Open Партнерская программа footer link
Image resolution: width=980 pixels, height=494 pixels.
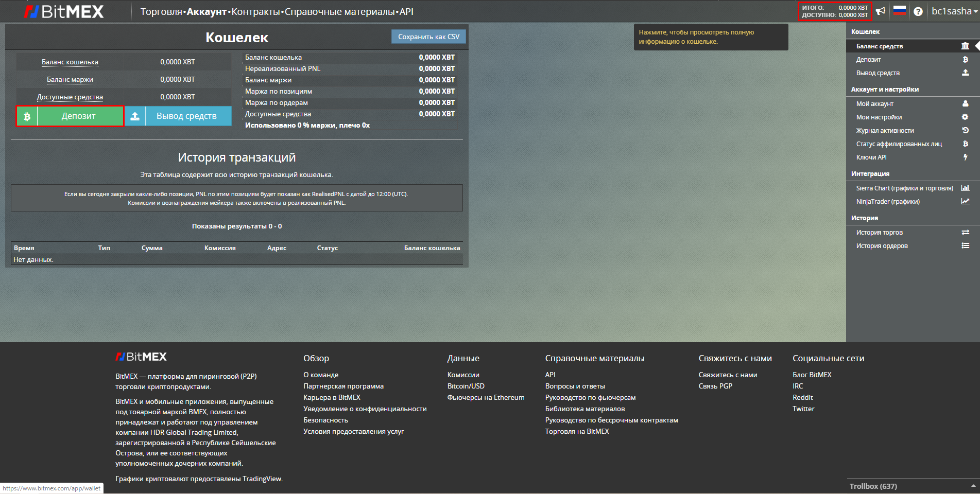(343, 386)
